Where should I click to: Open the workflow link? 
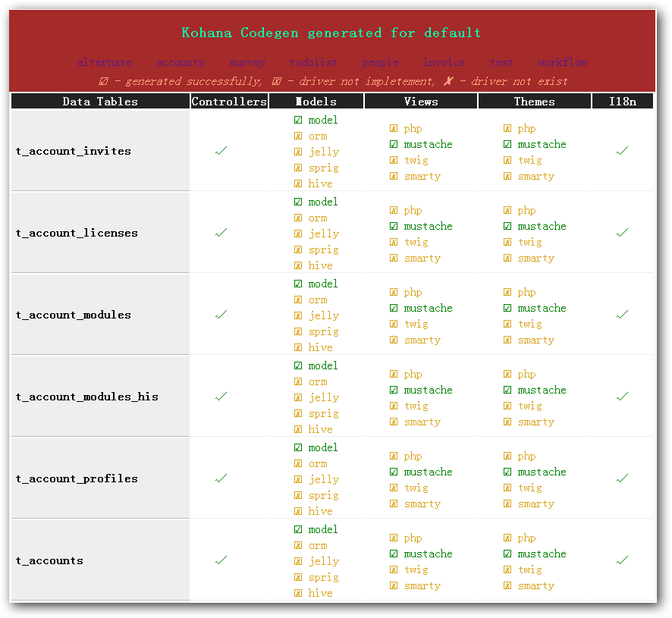coord(562,63)
